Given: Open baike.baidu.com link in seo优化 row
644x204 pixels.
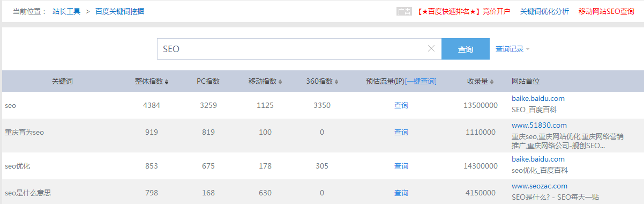Looking at the screenshot, I should pyautogui.click(x=538, y=159).
